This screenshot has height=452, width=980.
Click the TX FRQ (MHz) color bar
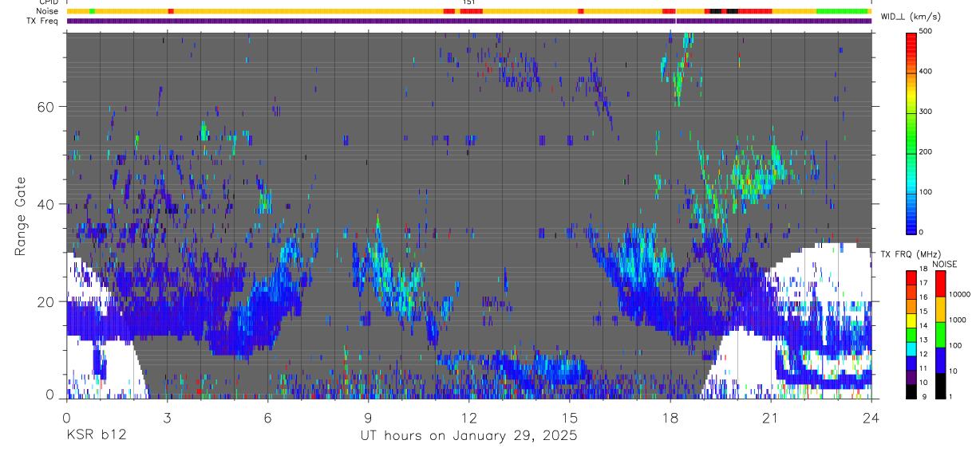click(911, 334)
